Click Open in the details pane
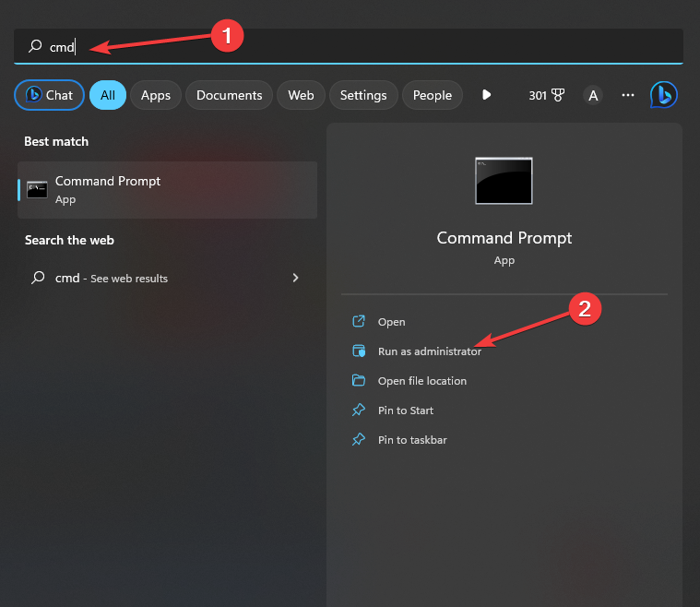This screenshot has width=700, height=607. tap(392, 322)
